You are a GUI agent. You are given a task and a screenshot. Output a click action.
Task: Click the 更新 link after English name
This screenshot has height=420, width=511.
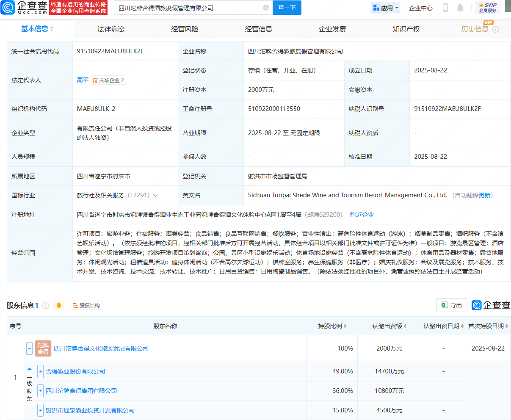click(x=484, y=195)
